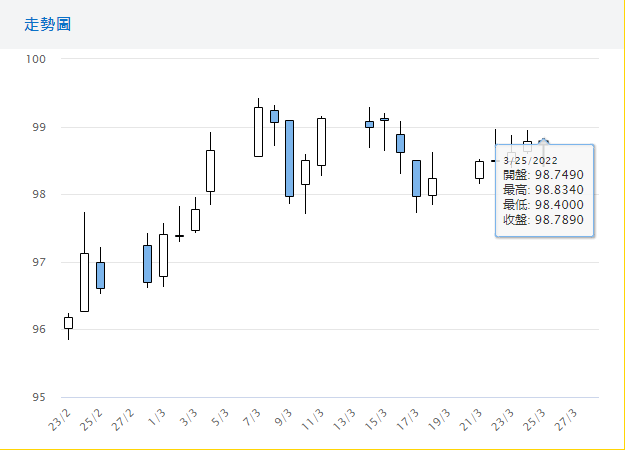This screenshot has width=626, height=450.
Task: Click the tall blue candlestick at 9/3
Action: [289, 158]
